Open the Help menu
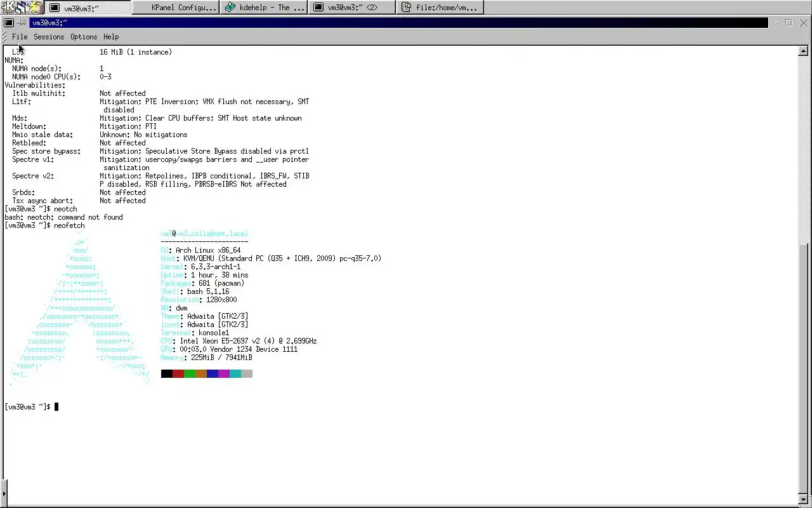This screenshot has height=508, width=812. [111, 37]
